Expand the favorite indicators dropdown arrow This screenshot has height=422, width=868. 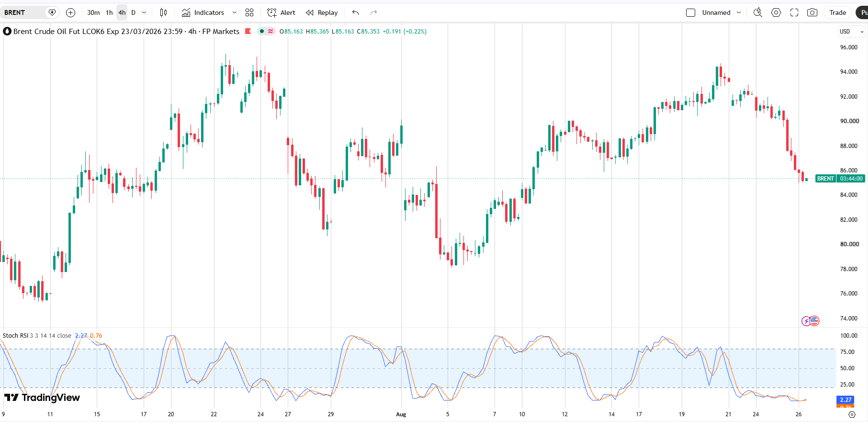tap(235, 12)
